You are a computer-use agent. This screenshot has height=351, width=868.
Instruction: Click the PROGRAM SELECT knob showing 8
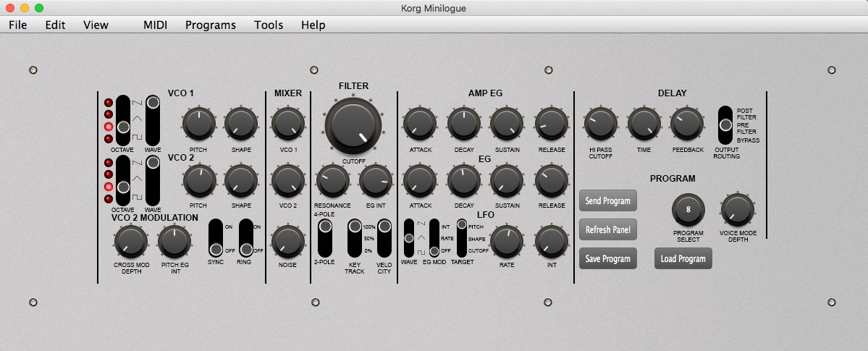click(x=688, y=210)
